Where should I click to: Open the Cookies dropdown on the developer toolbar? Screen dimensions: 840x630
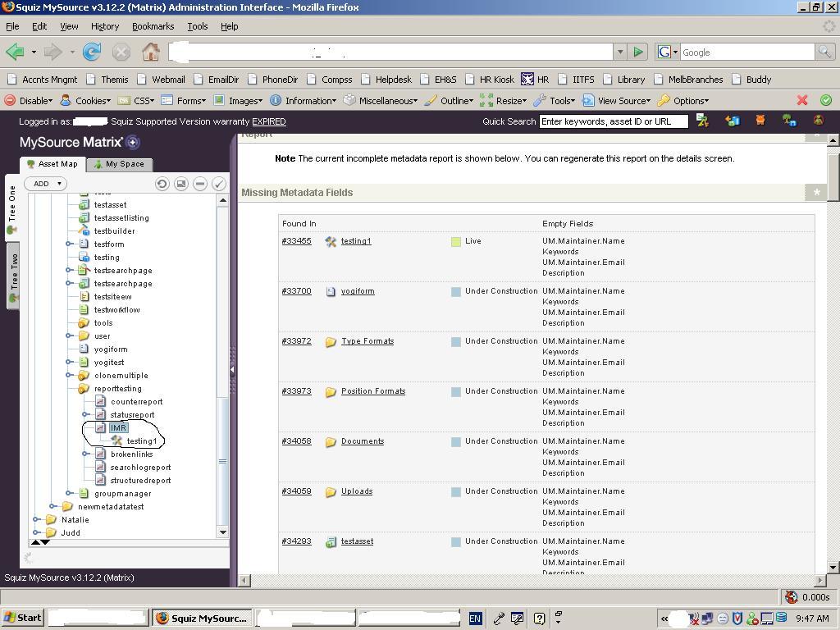click(x=85, y=100)
